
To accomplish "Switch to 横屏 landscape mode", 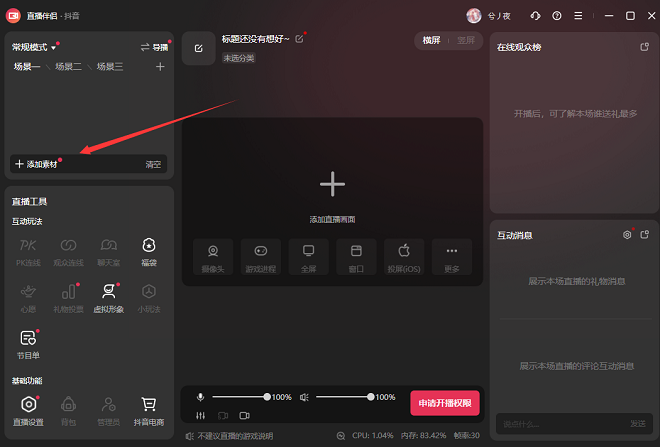I will [431, 40].
